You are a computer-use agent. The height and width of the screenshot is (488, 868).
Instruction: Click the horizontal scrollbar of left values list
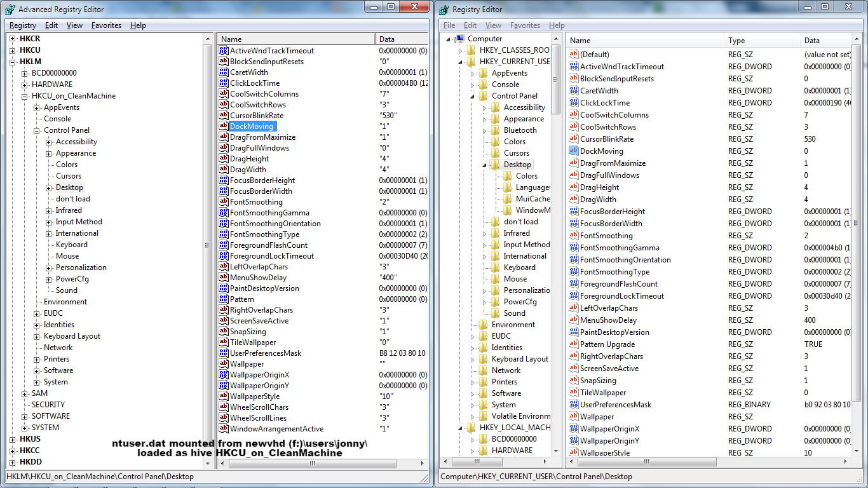322,464
